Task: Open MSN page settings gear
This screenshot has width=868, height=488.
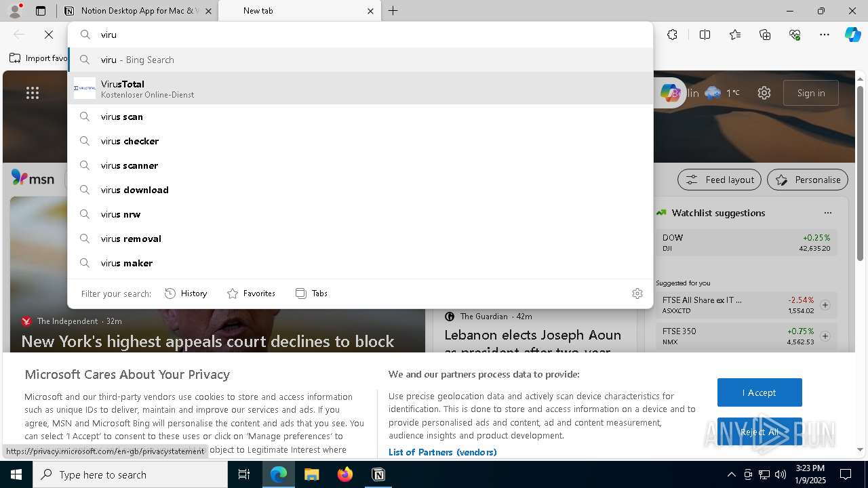Action: click(x=764, y=93)
